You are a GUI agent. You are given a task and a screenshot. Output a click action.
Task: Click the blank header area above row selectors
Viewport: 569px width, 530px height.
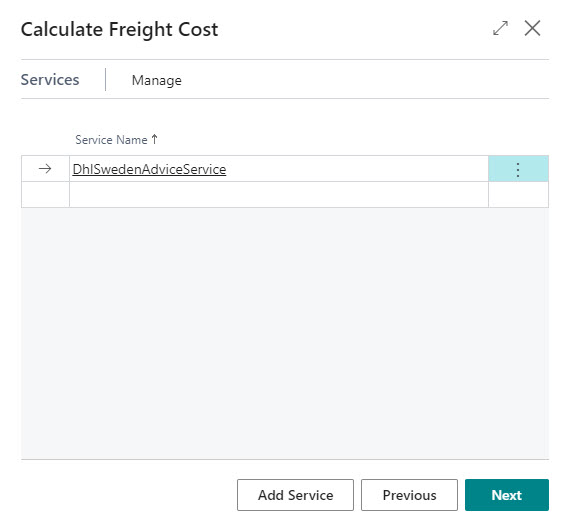[x=45, y=140]
